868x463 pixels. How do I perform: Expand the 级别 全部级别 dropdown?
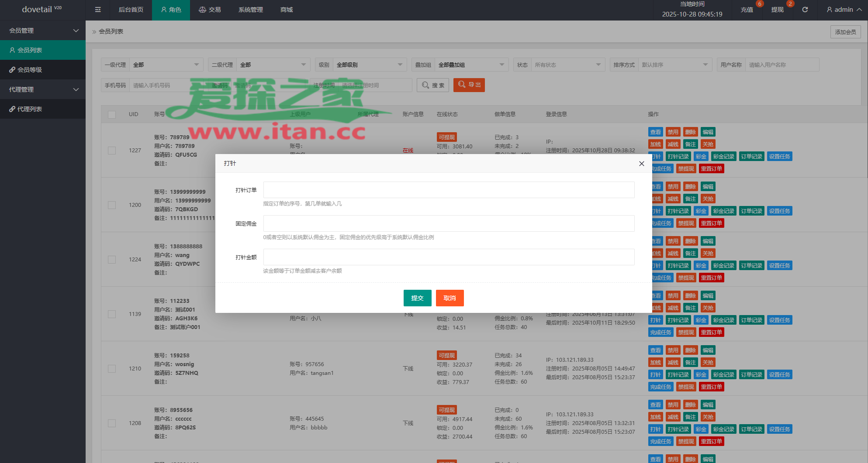tap(369, 65)
